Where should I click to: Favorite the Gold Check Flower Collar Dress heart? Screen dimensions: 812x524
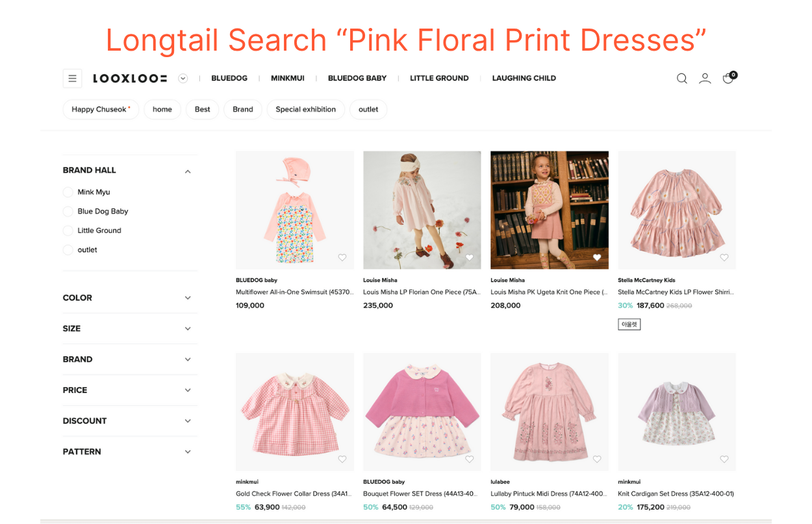click(342, 459)
